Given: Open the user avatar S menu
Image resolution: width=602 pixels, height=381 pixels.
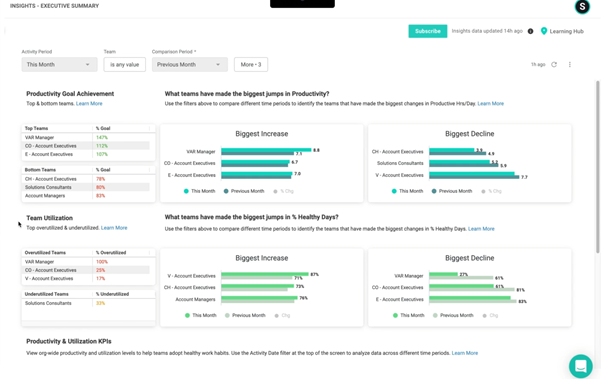Looking at the screenshot, I should click(582, 6).
